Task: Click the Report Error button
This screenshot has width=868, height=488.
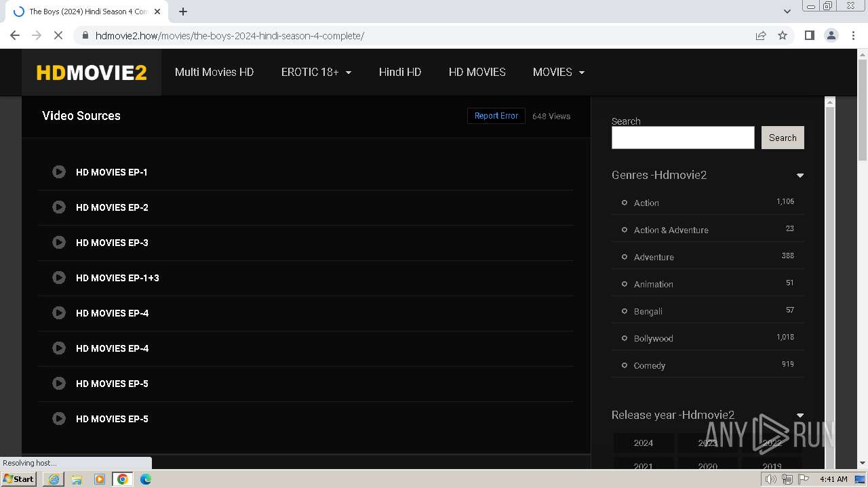Action: point(496,116)
